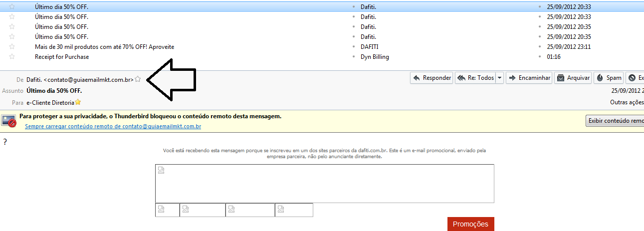Star the 20:33 highlighted Dafiti message row
The height and width of the screenshot is (231, 644).
(x=12, y=7)
